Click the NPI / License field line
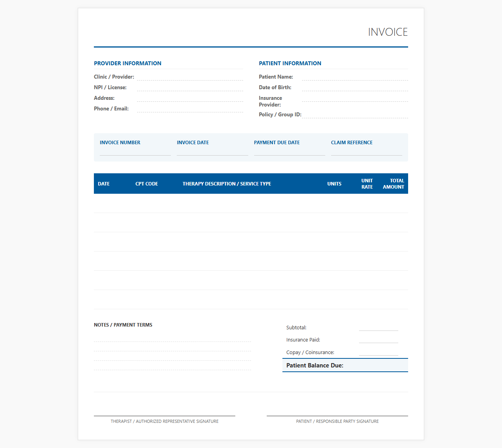 190,88
